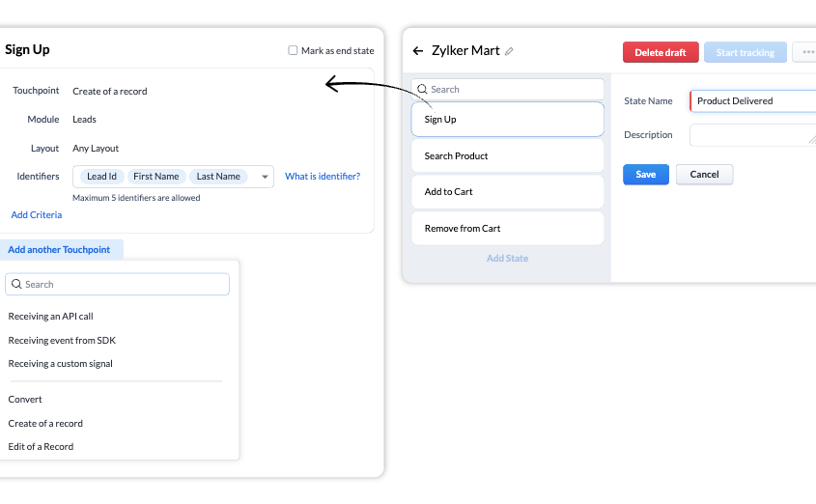Open the Add another Touchpoint expander
This screenshot has height=504, width=816.
[59, 250]
